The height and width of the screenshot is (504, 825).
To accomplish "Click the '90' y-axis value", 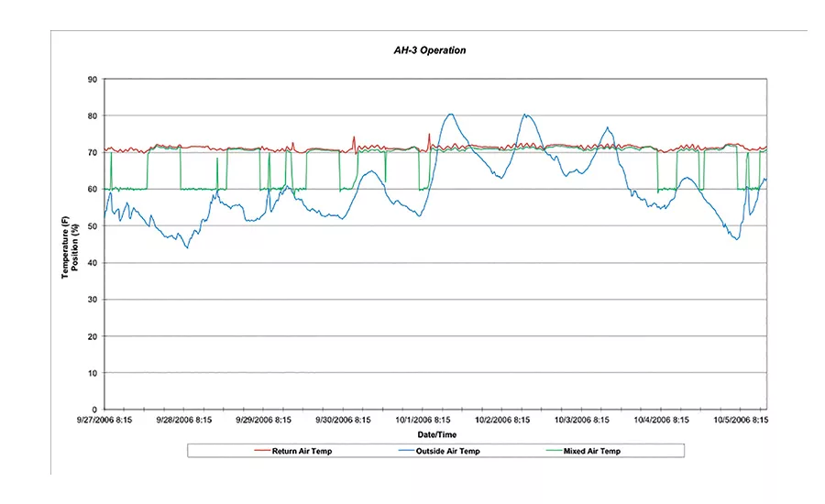I will (93, 80).
